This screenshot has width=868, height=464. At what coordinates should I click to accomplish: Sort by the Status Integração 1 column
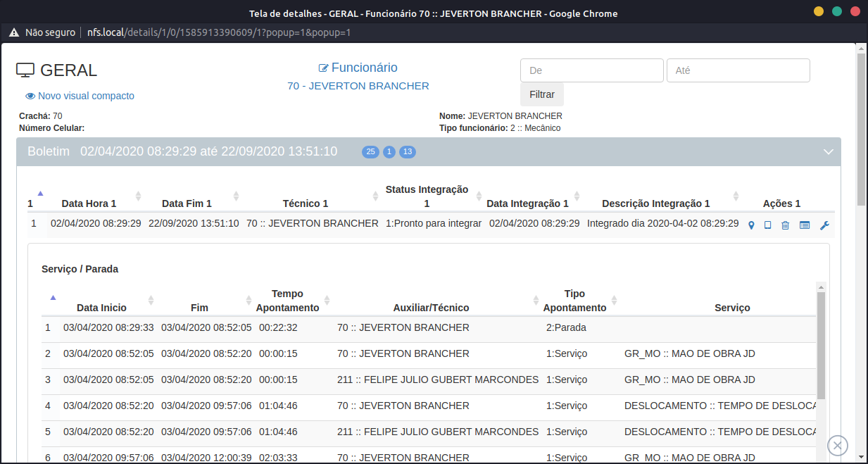point(427,196)
